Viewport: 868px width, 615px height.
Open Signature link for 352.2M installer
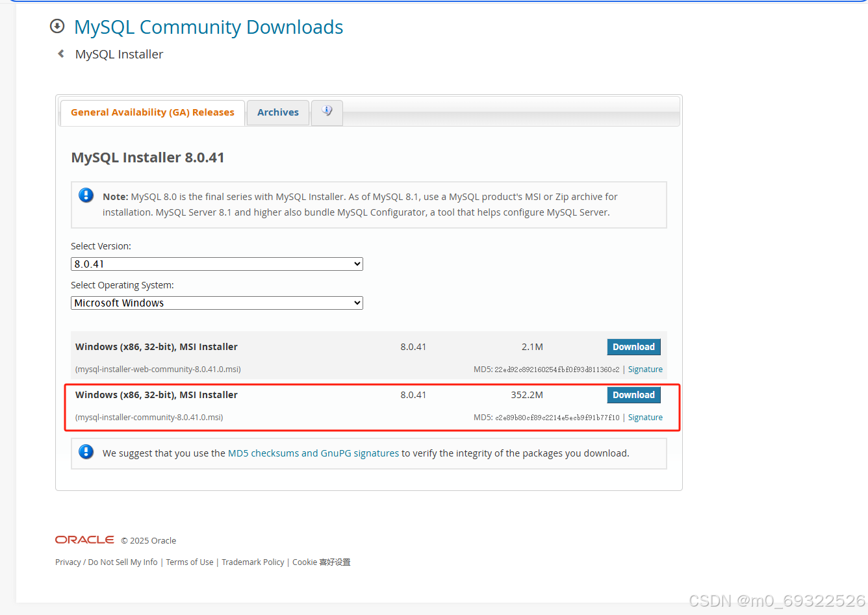(x=645, y=418)
